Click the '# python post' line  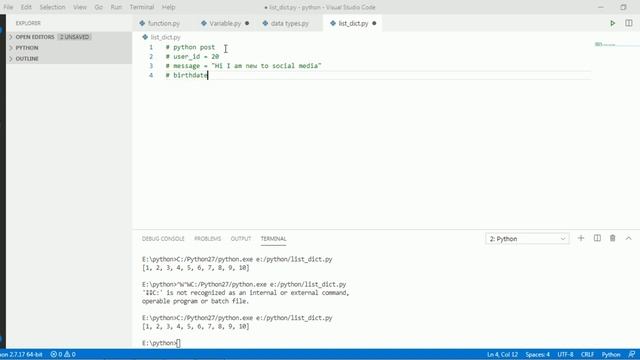(190, 47)
